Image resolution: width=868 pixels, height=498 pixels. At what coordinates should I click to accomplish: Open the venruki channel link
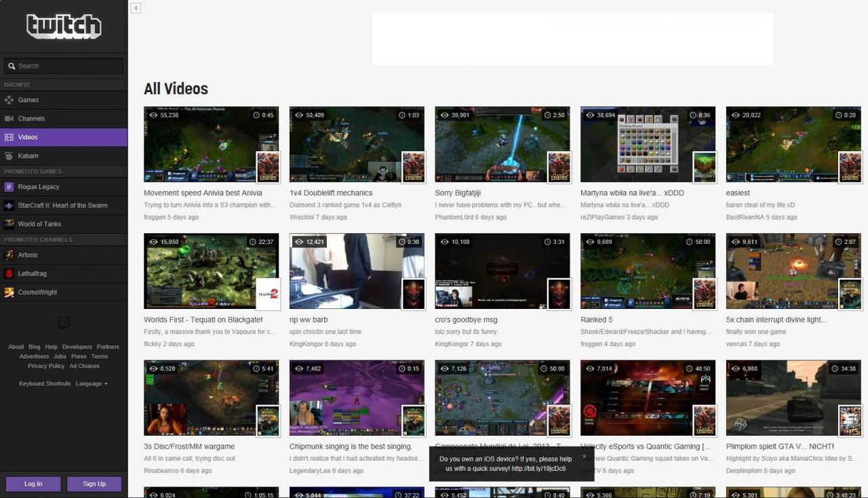[738, 344]
